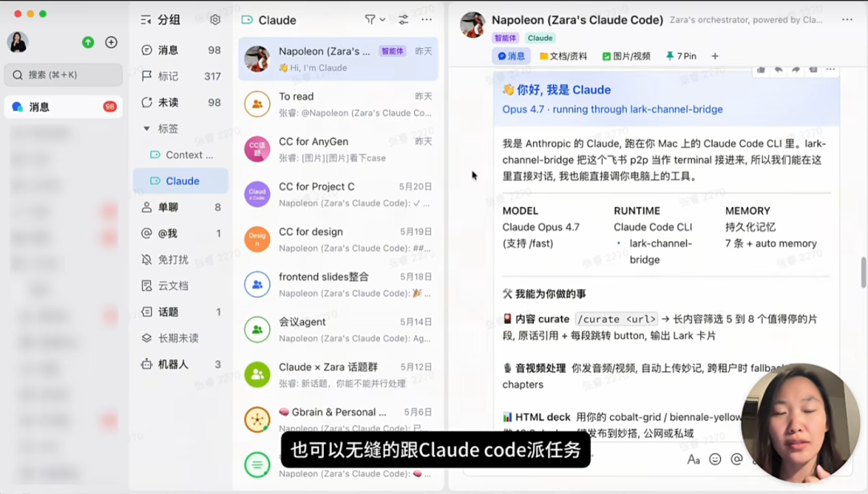Image resolution: width=868 pixels, height=494 pixels.
Task: Click the green update arrow icon
Action: [x=88, y=42]
